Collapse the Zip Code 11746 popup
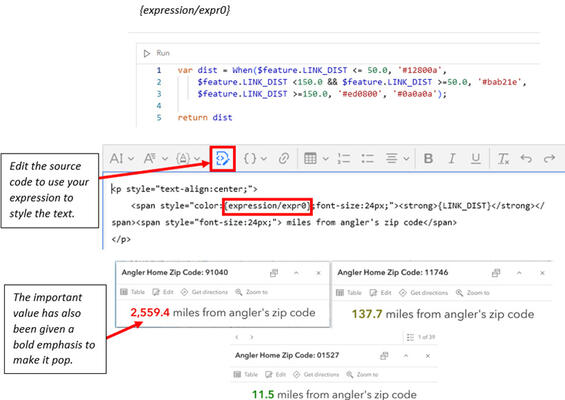 (519, 273)
